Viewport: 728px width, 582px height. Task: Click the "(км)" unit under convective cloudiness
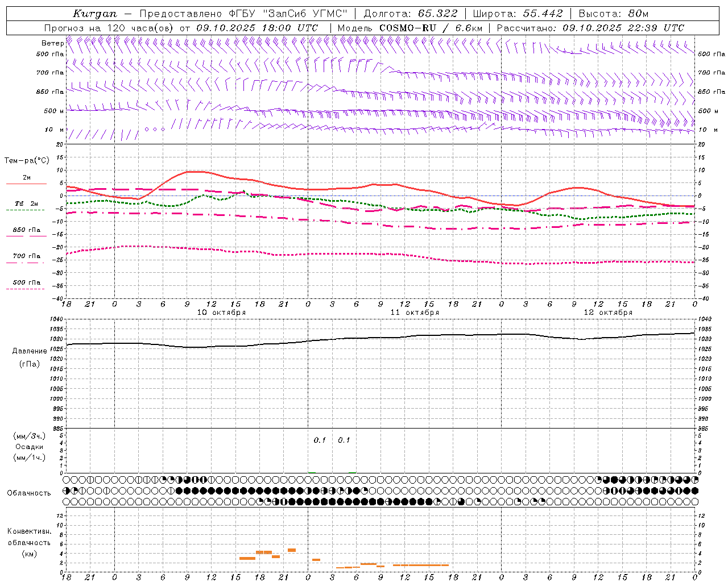coord(29,554)
